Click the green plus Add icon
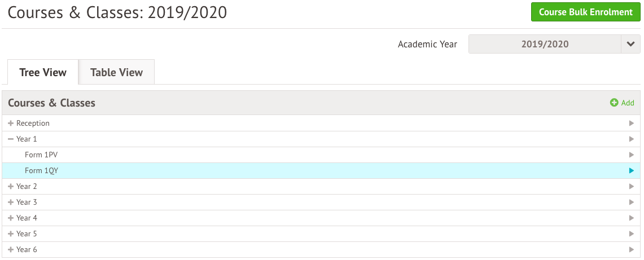 point(614,103)
